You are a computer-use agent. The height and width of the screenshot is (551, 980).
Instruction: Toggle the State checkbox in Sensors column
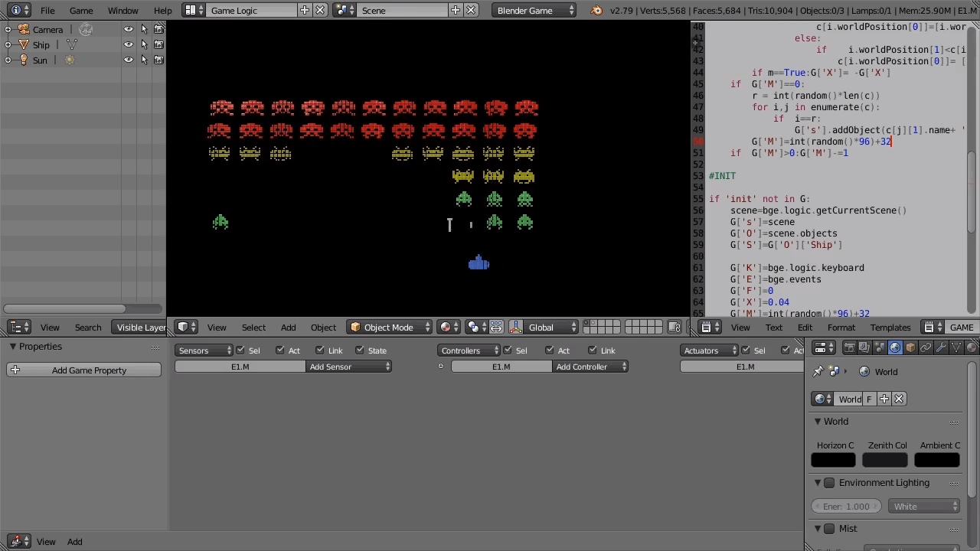click(359, 350)
